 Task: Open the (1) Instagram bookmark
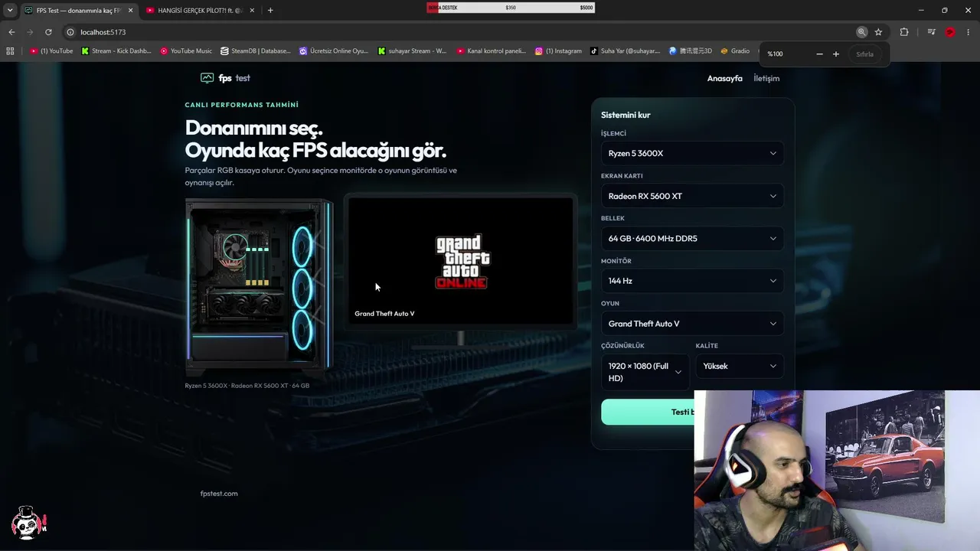click(559, 51)
